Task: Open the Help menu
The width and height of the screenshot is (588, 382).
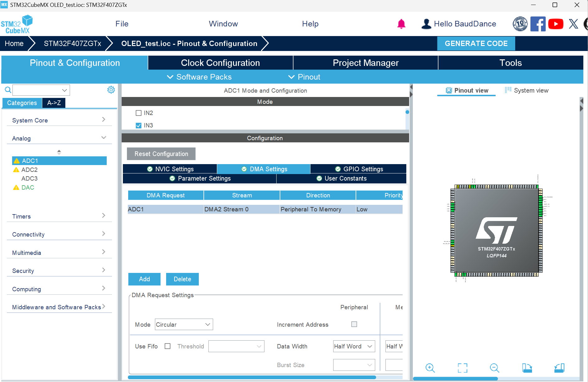Action: pyautogui.click(x=310, y=24)
